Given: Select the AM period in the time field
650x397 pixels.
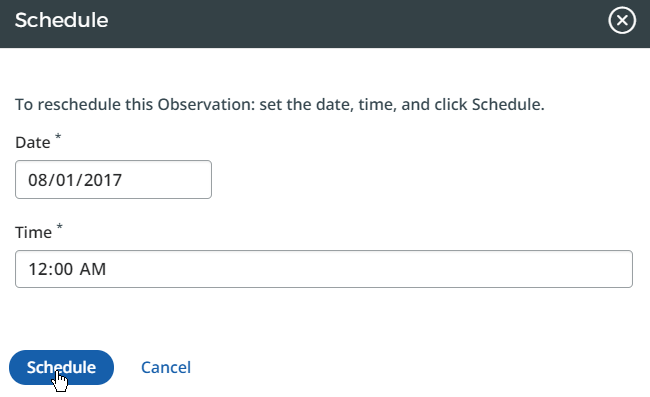Looking at the screenshot, I should 93,269.
